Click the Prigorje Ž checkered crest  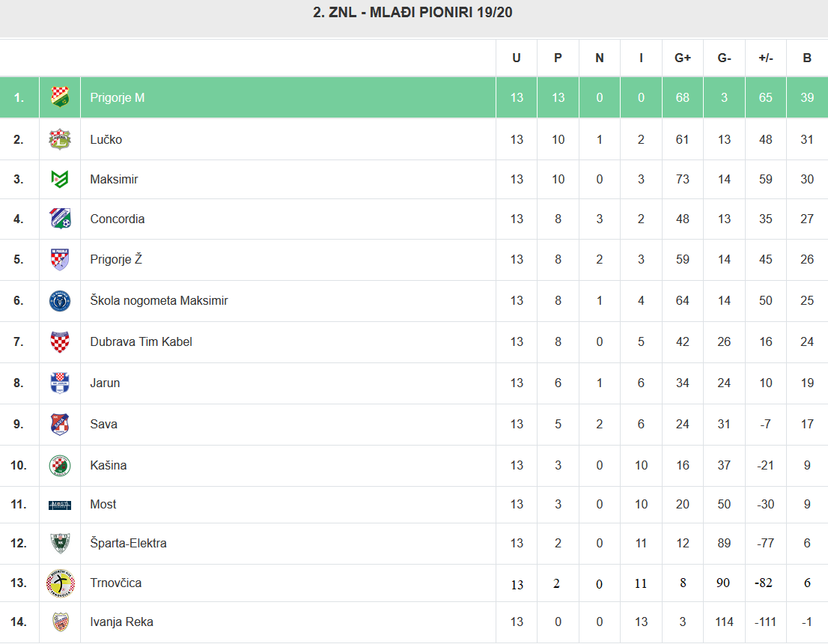(60, 259)
